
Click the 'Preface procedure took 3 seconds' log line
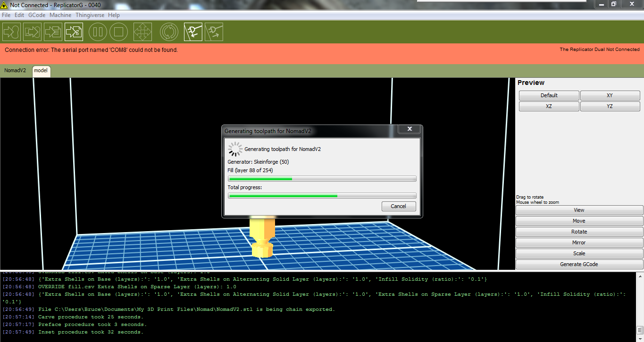pos(75,325)
